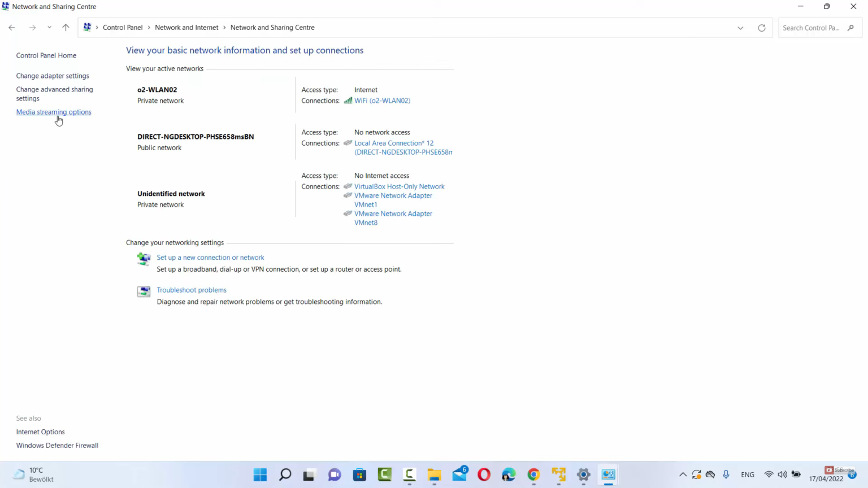Open Settings gear in the taskbar
Viewport: 868px width, 488px height.
point(583,474)
